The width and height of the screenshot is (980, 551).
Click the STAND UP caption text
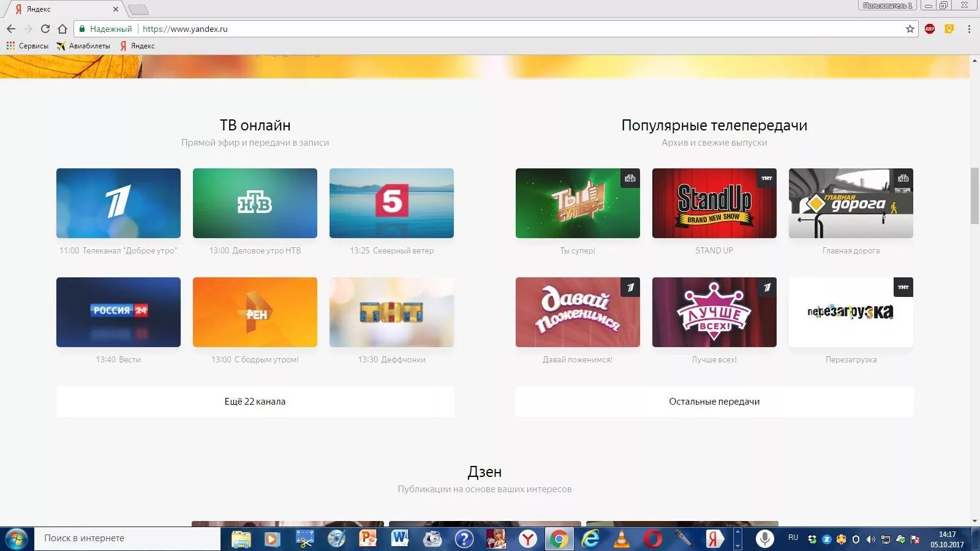coord(714,250)
